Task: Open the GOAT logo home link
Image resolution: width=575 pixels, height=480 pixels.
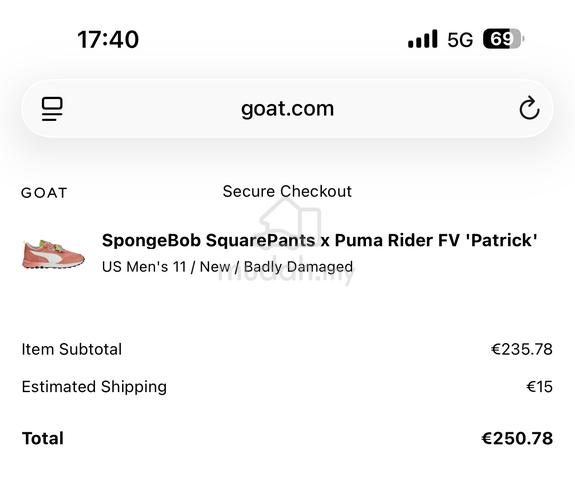Action: pos(44,193)
